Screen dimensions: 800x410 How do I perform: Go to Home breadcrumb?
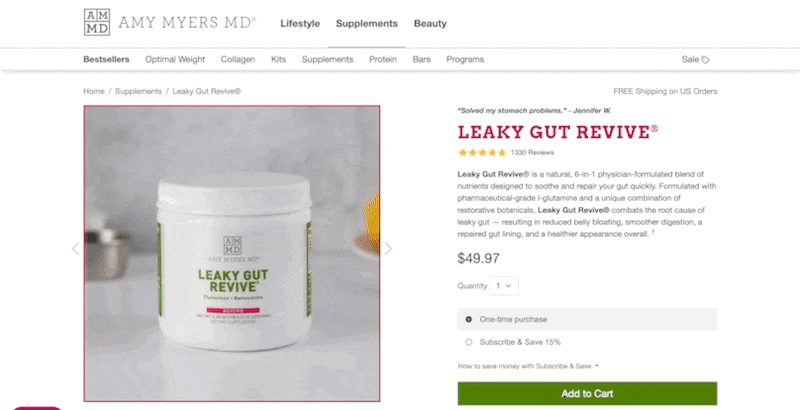coord(94,91)
